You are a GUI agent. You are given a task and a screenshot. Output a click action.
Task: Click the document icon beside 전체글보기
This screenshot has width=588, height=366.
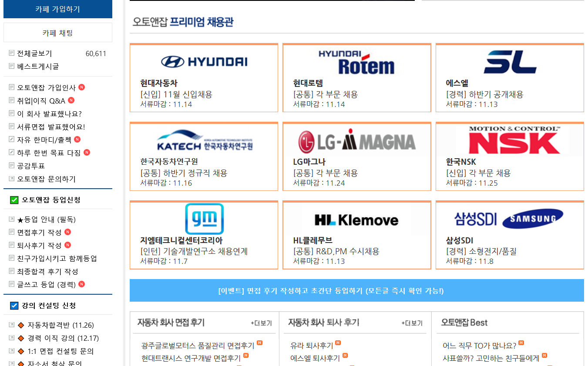coord(11,53)
